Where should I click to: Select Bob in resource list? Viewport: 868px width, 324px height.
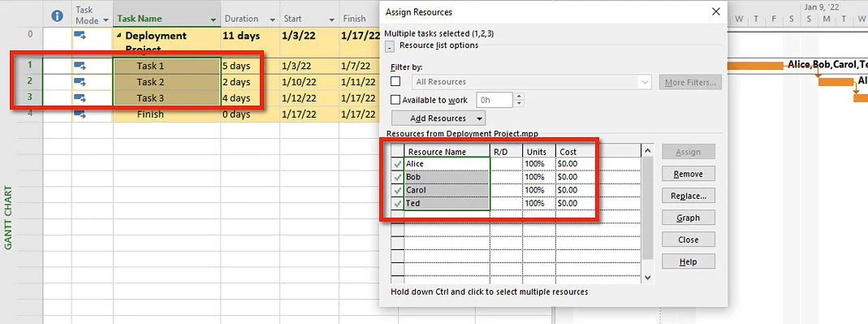[447, 177]
